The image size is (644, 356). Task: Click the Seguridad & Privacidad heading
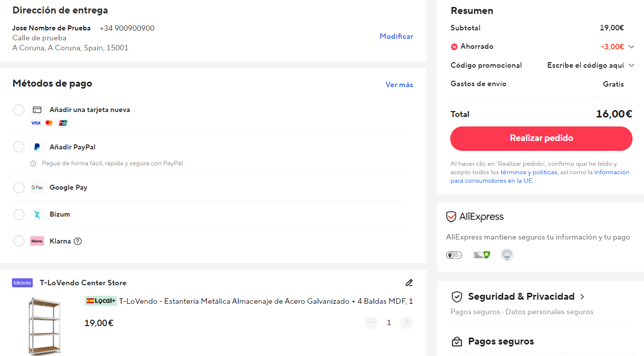521,297
